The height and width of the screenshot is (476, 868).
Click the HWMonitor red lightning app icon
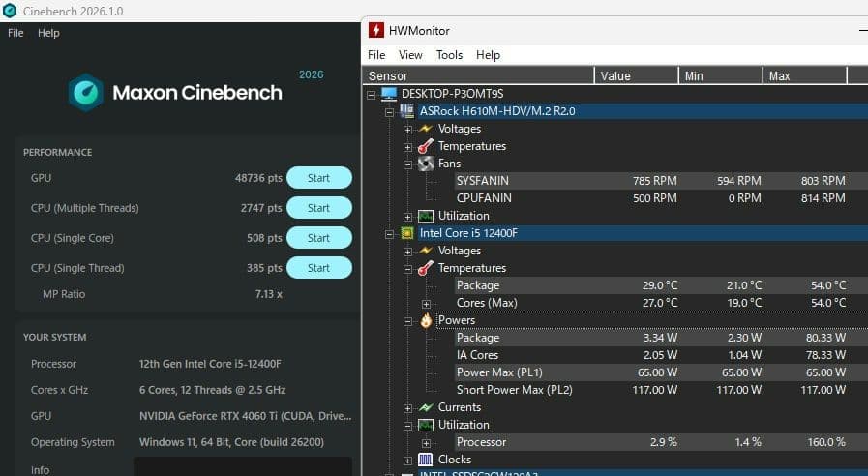click(376, 30)
